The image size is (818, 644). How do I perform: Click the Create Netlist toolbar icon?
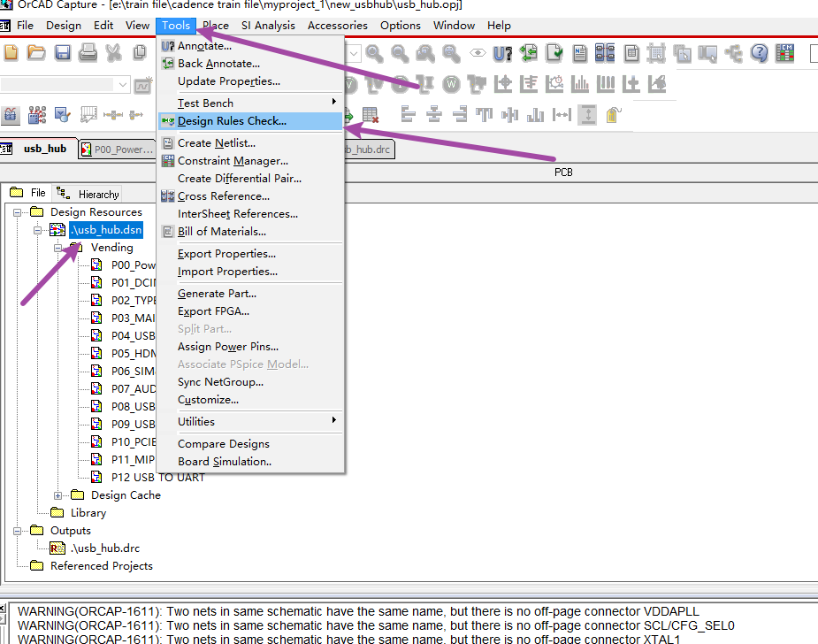[579, 53]
